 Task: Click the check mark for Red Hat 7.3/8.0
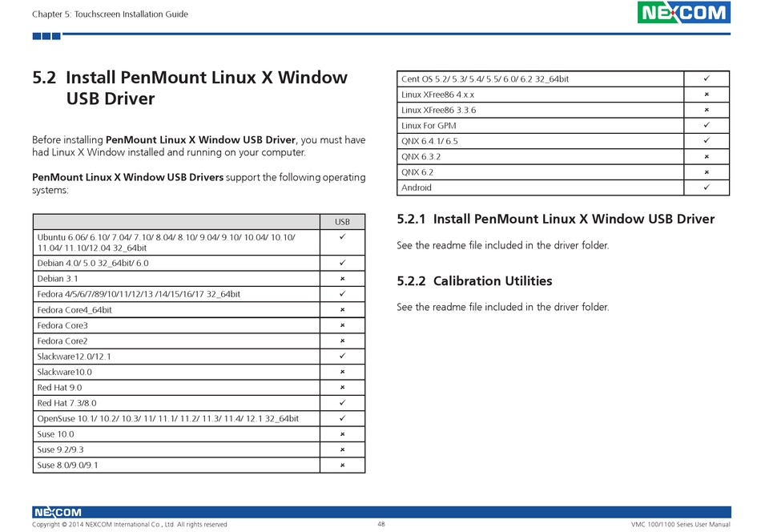click(x=342, y=402)
